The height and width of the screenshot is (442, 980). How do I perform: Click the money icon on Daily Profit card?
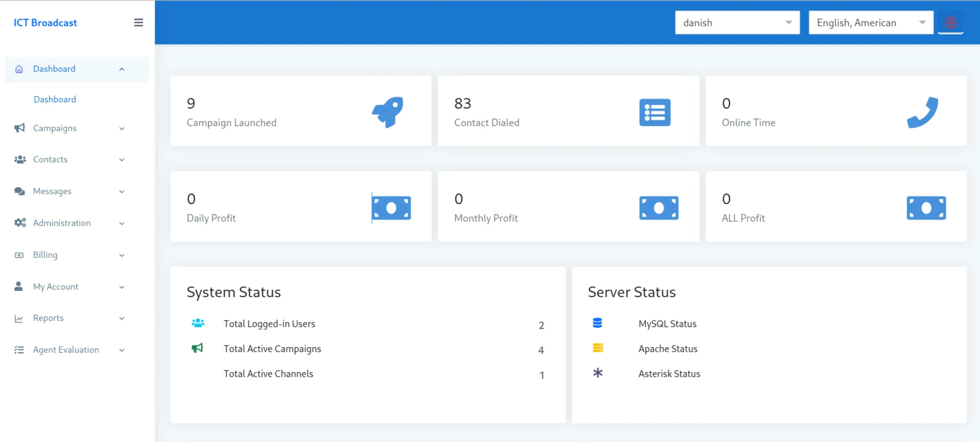click(391, 208)
